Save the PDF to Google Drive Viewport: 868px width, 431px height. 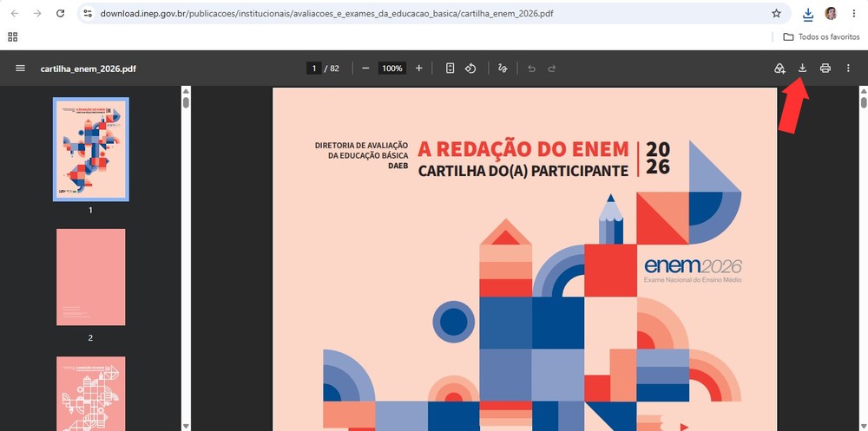pyautogui.click(x=779, y=68)
